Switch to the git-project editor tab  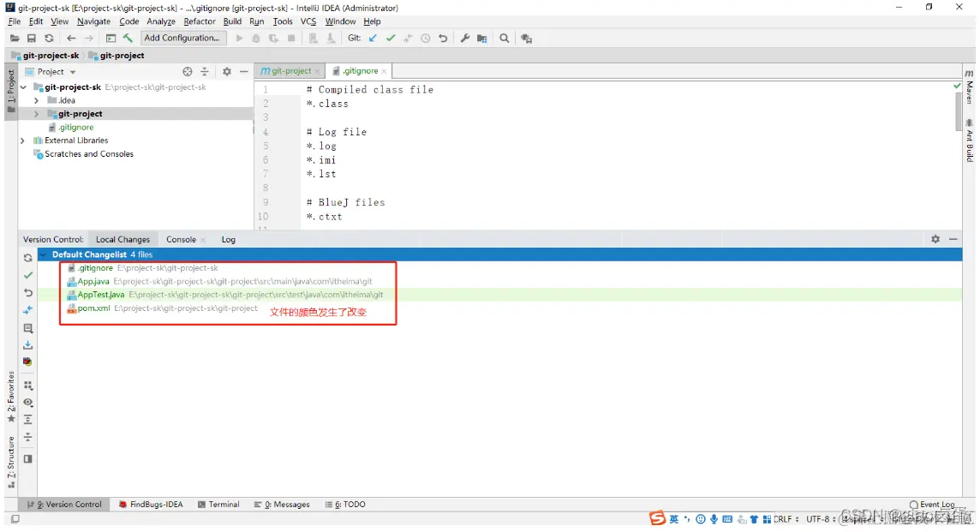(290, 70)
